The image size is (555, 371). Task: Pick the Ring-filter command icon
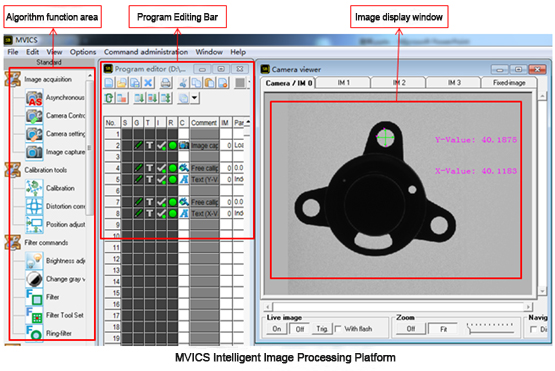(34, 333)
